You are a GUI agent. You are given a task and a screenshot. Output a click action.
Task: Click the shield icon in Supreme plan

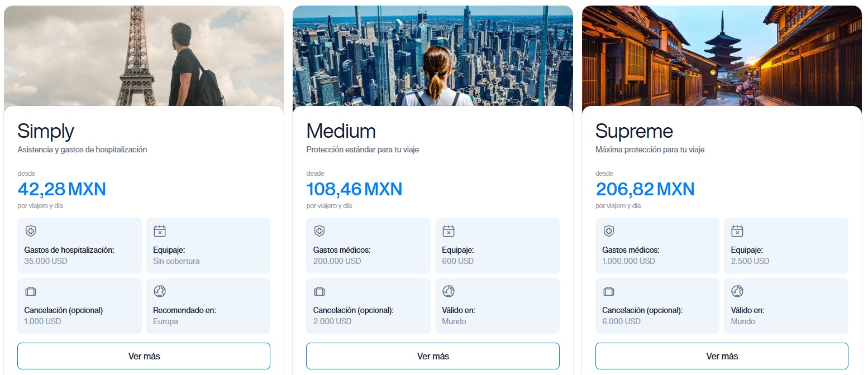tap(609, 231)
